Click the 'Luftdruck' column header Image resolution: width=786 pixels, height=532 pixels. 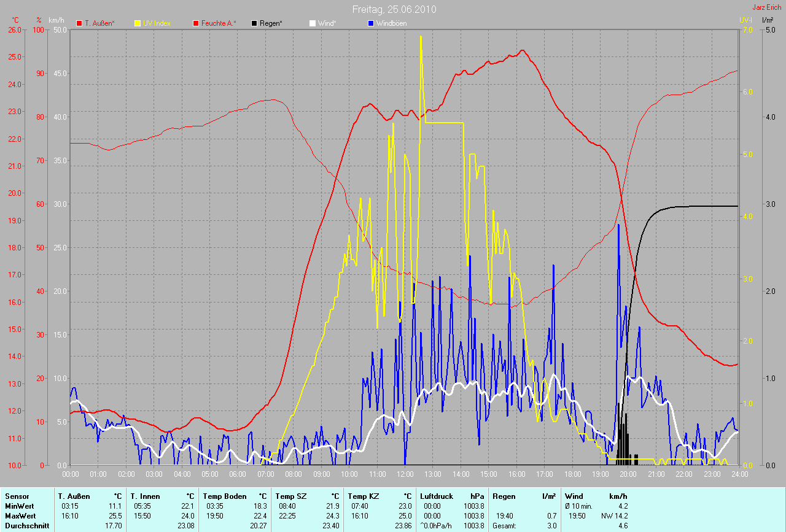[435, 496]
